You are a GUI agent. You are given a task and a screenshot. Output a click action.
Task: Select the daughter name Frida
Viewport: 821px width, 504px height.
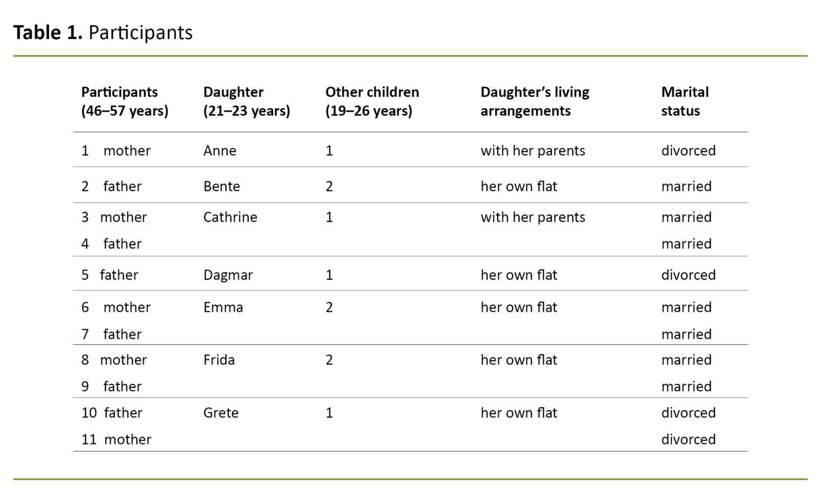click(x=219, y=360)
